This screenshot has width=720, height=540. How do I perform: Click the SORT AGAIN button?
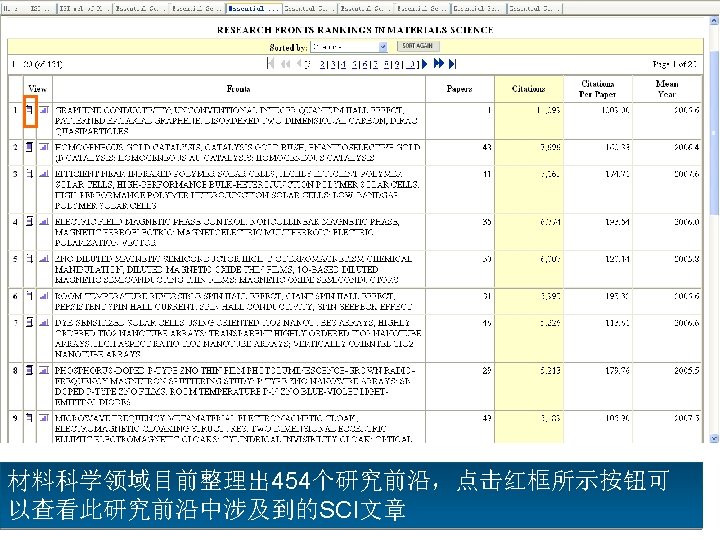[417, 46]
